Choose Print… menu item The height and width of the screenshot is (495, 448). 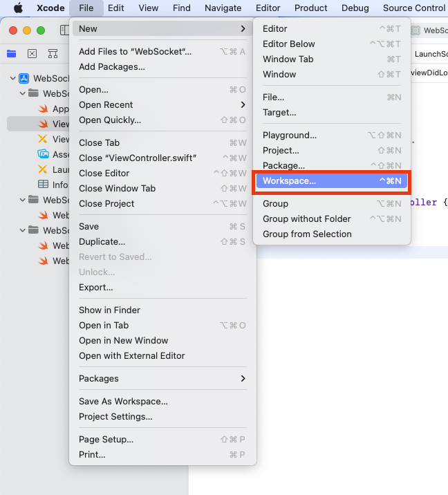(x=162, y=455)
